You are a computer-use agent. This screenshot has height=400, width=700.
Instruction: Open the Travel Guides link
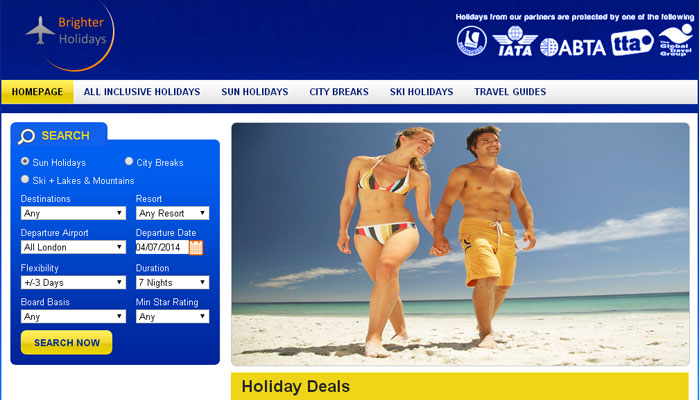[x=510, y=92]
